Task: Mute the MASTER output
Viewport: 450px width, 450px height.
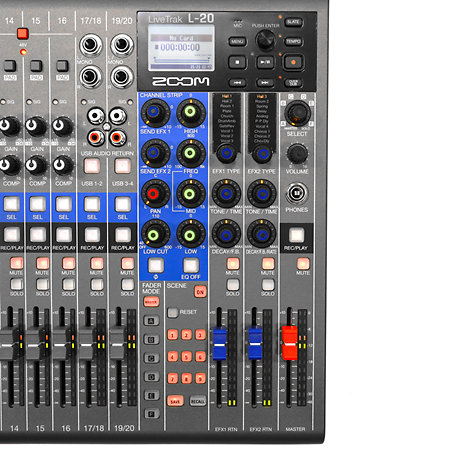Action: click(303, 263)
